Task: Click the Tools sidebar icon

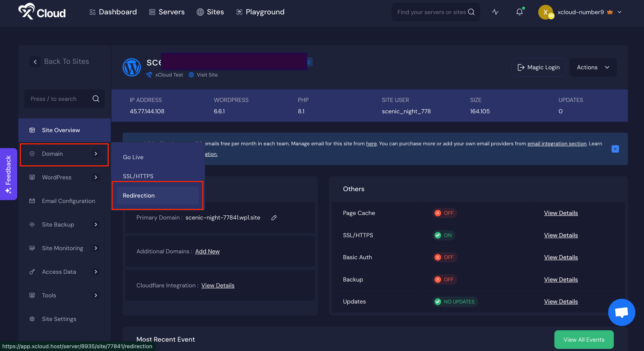Action: tap(32, 295)
